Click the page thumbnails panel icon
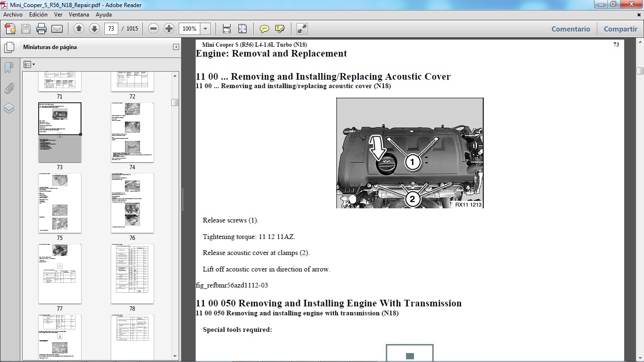Viewport: 644px width, 362px height. point(9,48)
